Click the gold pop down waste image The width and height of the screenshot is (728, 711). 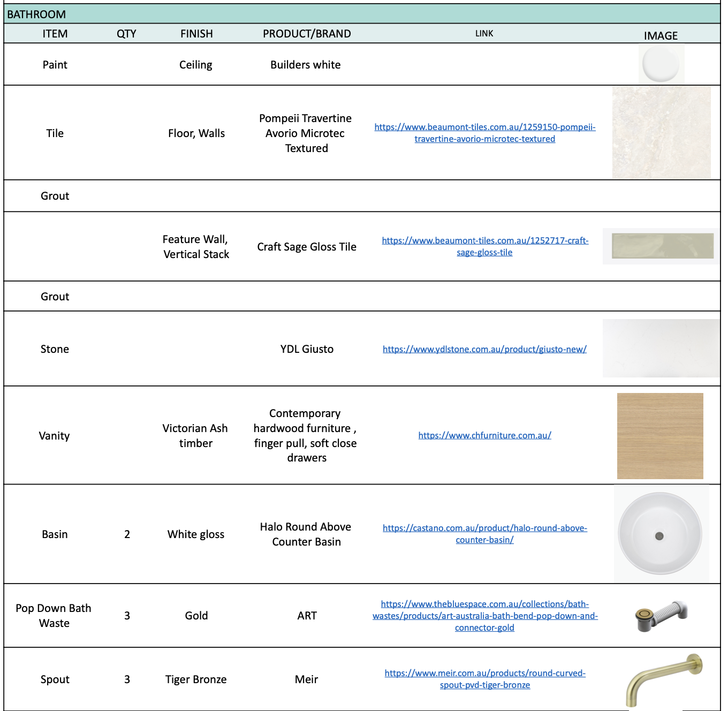[661, 616]
